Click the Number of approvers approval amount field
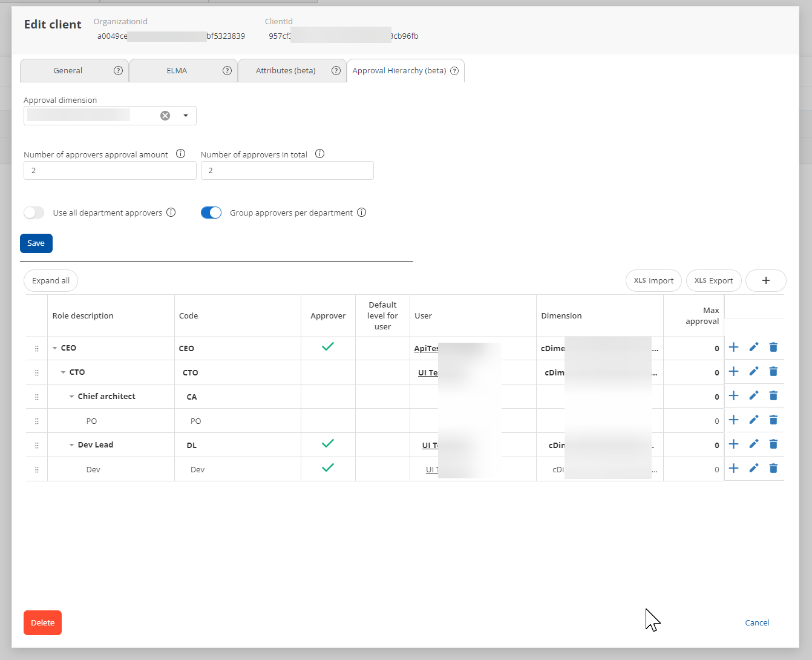This screenshot has height=660, width=812. [x=110, y=171]
